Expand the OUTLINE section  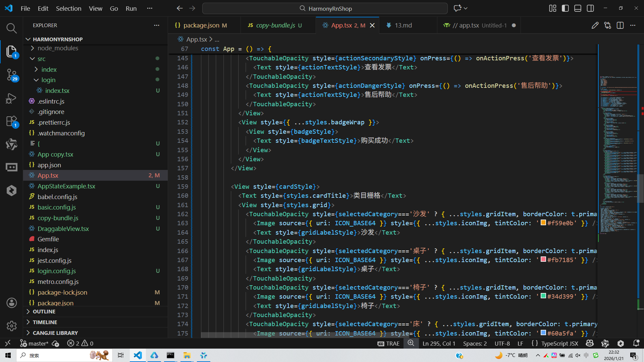pos(44,311)
